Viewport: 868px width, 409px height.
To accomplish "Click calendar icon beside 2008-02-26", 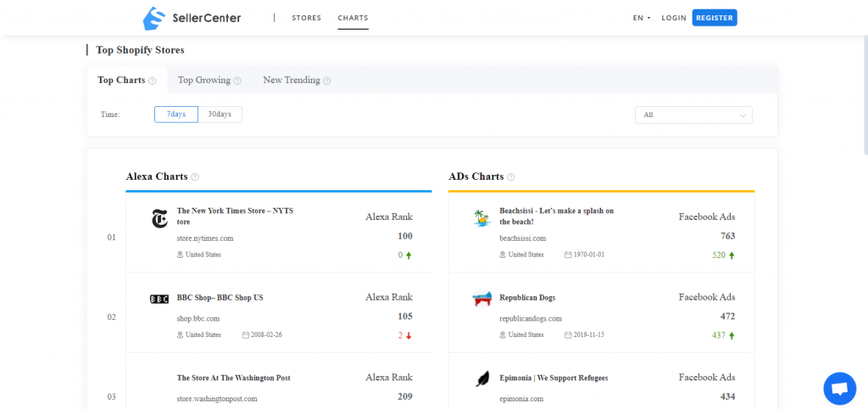I will (x=245, y=335).
